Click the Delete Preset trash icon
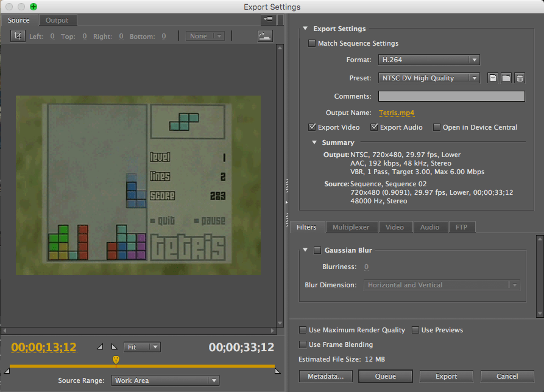The width and height of the screenshot is (544, 392). click(x=520, y=78)
